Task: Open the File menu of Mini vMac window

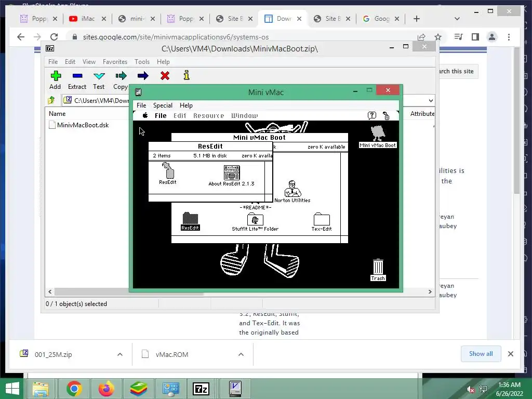Action: pos(141,105)
